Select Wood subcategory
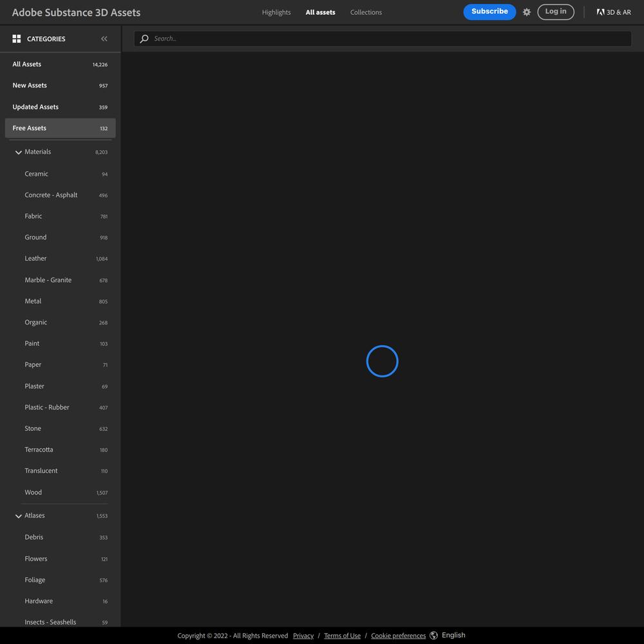The height and width of the screenshot is (644, 644). click(60, 493)
